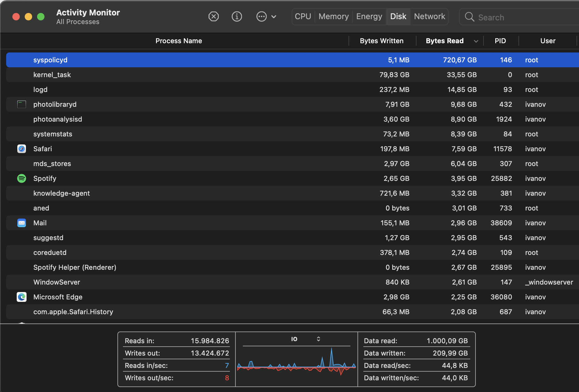The height and width of the screenshot is (392, 579).
Task: Click the Microsoft Edge icon in list
Action: [22, 297]
